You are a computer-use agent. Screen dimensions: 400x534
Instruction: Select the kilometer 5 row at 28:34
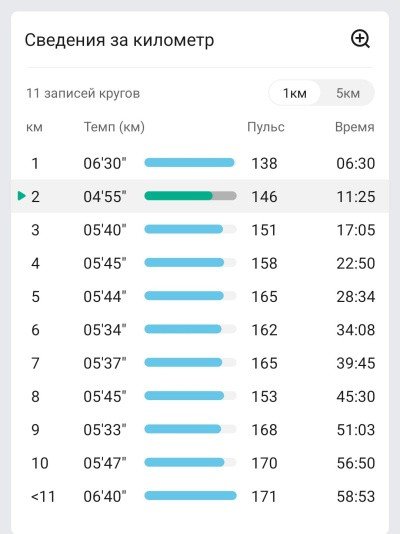[x=200, y=296]
